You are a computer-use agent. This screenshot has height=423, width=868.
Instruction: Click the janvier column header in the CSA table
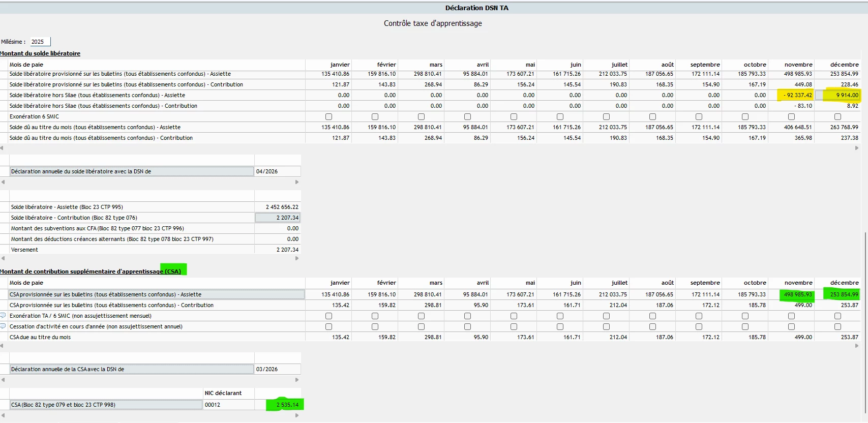click(x=328, y=283)
